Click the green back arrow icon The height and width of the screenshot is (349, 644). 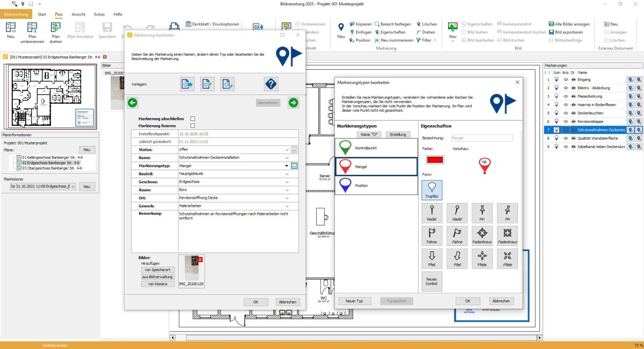point(133,103)
